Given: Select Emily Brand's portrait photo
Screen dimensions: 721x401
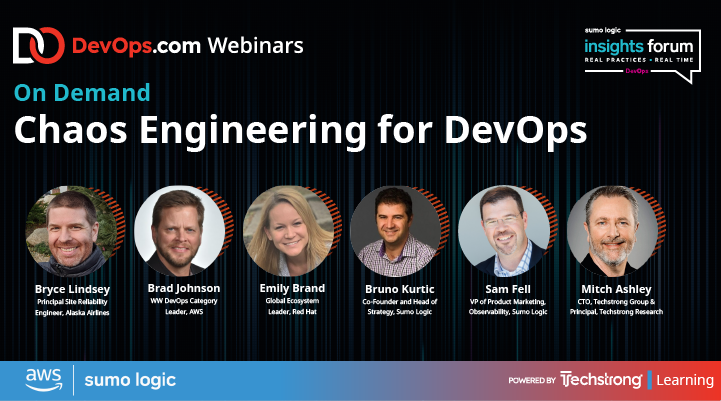Looking at the screenshot, I should coord(288,231).
